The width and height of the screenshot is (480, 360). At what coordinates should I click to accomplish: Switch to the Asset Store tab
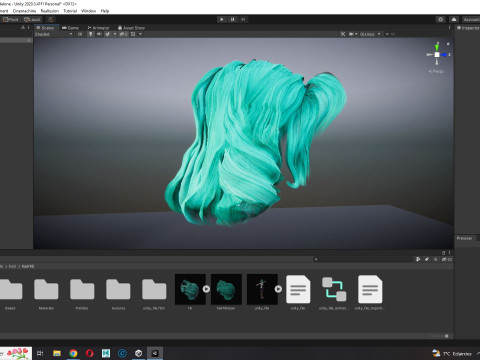131,28
